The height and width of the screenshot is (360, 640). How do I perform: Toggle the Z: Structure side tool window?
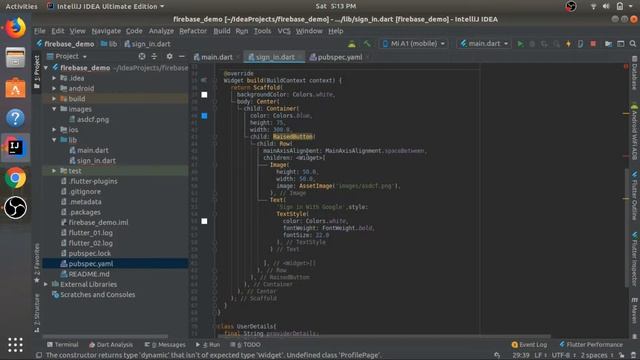[x=37, y=313]
